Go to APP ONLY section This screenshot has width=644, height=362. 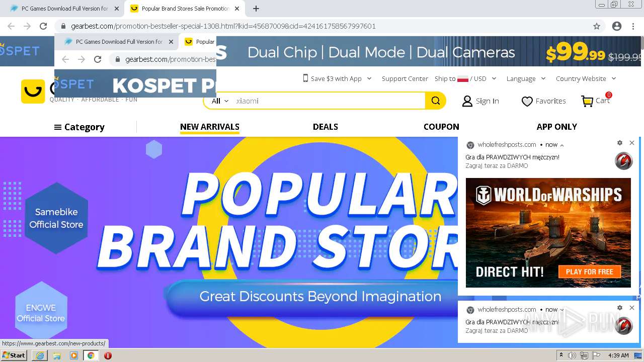(x=557, y=127)
